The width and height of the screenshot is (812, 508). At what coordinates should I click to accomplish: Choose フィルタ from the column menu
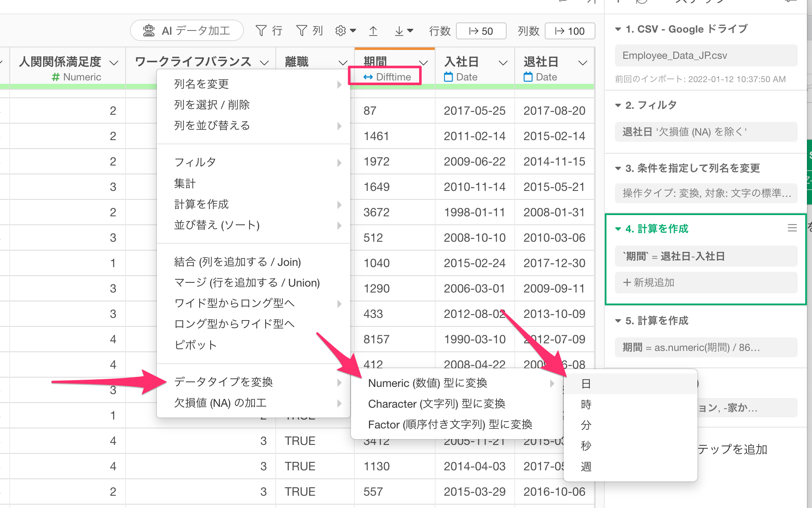[x=253, y=162]
